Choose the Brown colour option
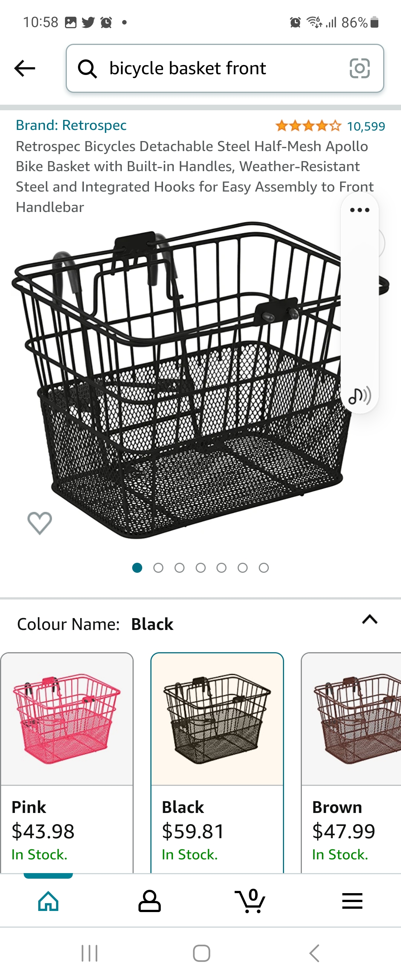 pyautogui.click(x=351, y=762)
